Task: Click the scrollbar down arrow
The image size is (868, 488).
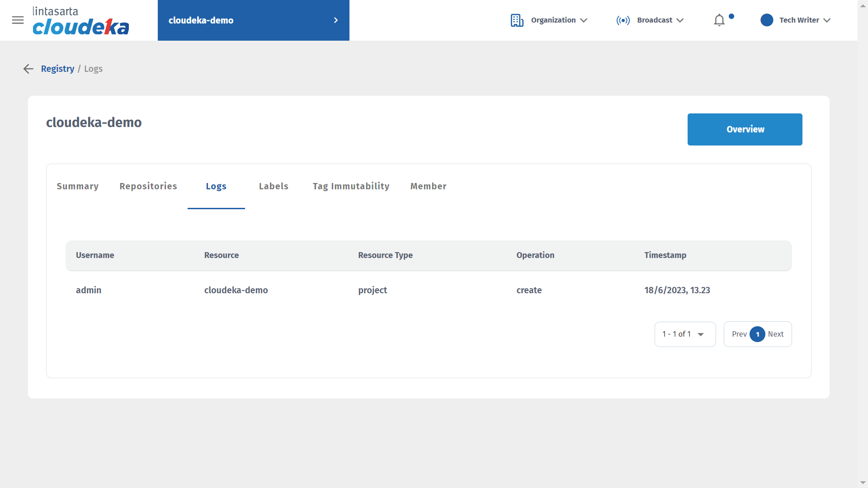Action: [x=863, y=483]
